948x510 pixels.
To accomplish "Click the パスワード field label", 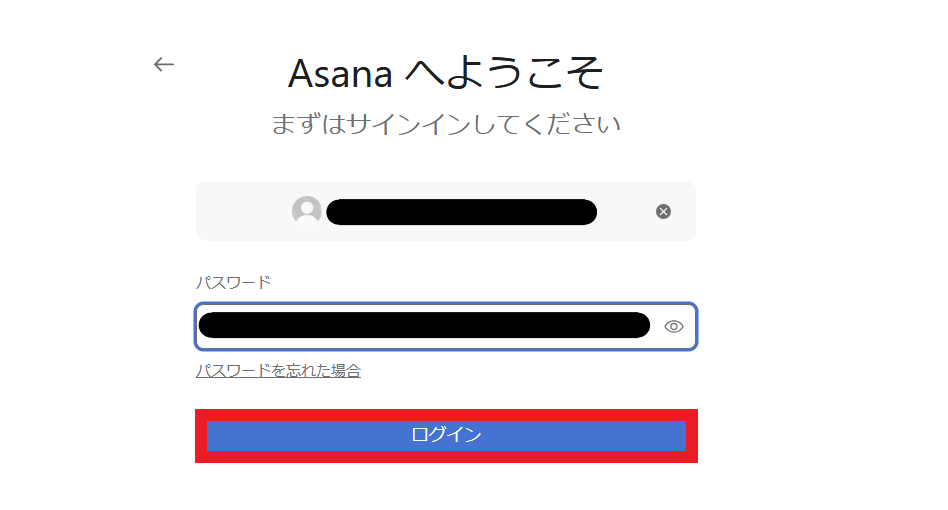I will [233, 282].
